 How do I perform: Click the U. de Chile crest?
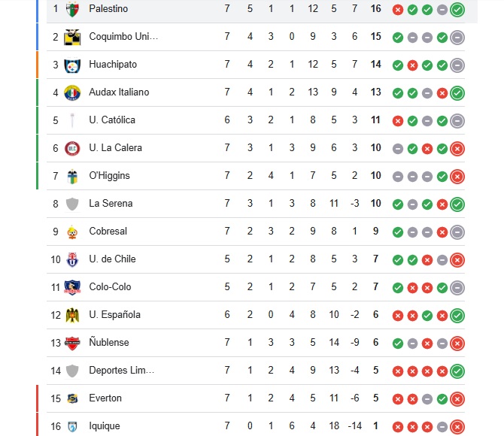coord(72,259)
